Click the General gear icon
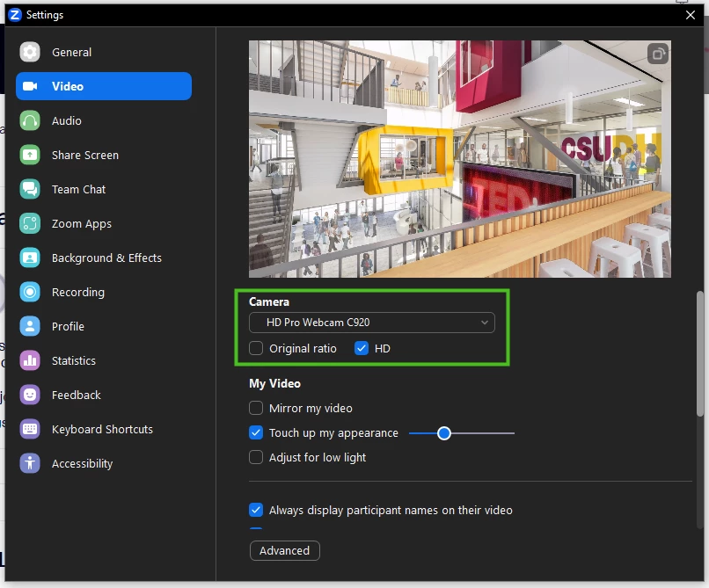Screen dimensions: 709x588 tap(30, 52)
